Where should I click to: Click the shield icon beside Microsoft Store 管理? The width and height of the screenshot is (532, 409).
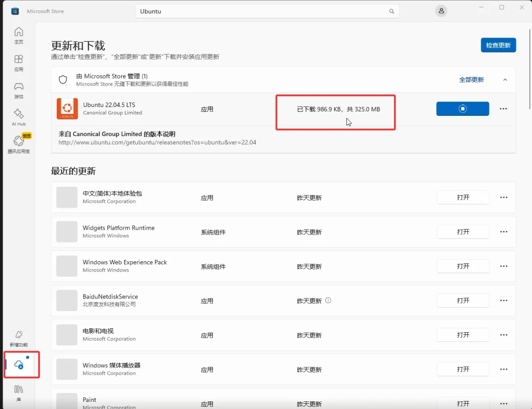point(63,80)
